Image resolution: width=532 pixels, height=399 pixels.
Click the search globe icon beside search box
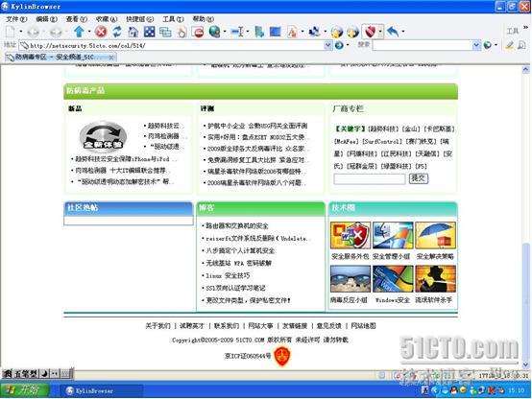488,45
